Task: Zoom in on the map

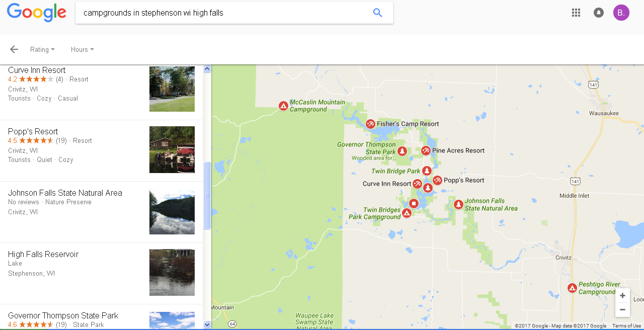Action: click(x=622, y=296)
